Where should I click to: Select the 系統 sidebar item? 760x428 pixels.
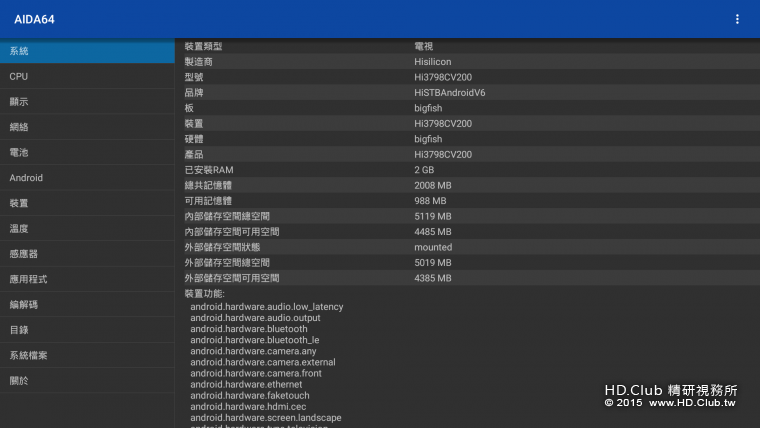pyautogui.click(x=87, y=51)
